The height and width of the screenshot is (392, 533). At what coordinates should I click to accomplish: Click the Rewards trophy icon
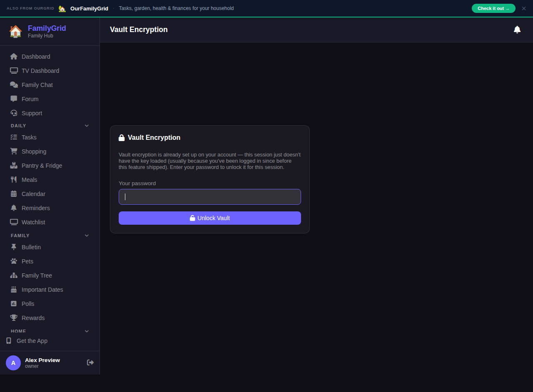[14, 318]
